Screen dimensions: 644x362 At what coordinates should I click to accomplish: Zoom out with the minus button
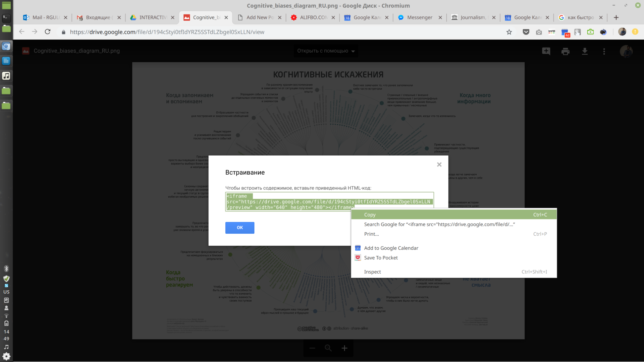[x=312, y=348]
